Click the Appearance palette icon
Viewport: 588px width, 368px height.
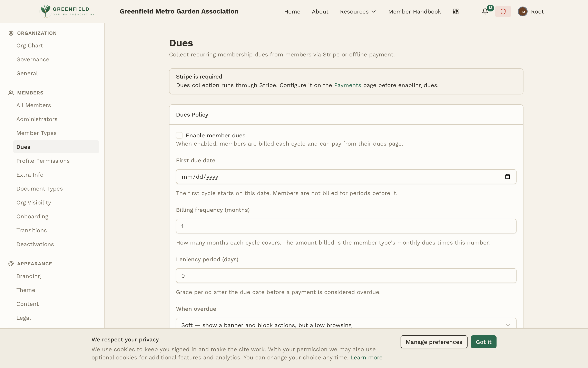tap(11, 264)
